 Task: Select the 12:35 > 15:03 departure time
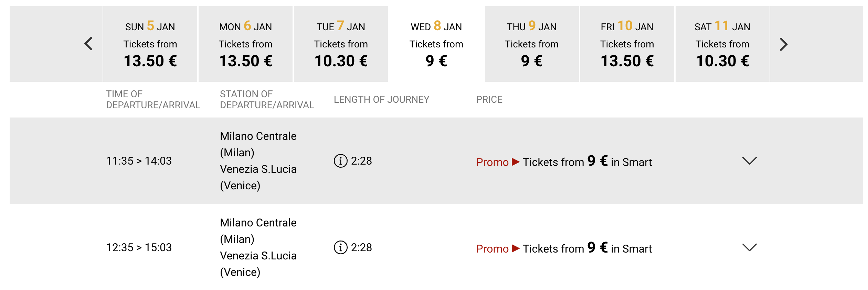point(139,247)
